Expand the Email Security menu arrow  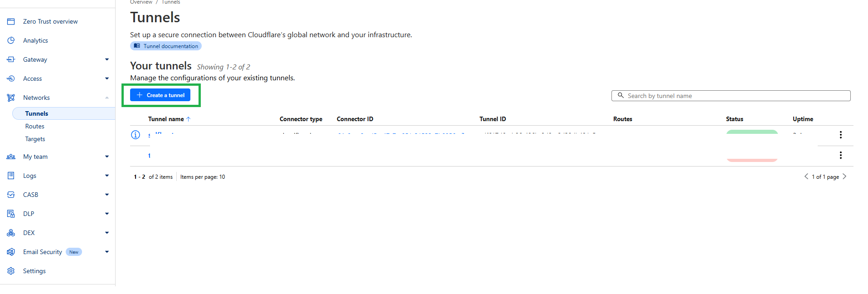point(107,252)
